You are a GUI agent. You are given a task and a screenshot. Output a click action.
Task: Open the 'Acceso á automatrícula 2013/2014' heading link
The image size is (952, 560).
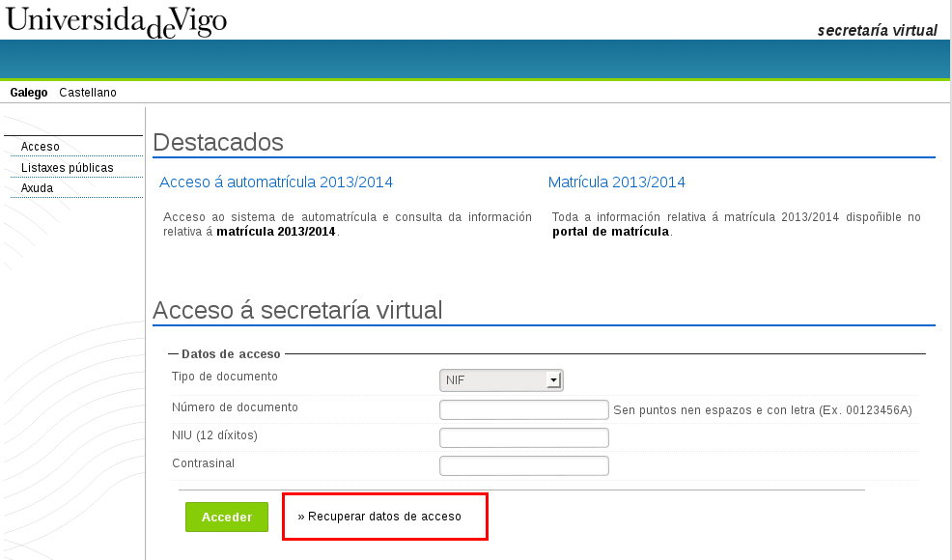[x=276, y=182]
